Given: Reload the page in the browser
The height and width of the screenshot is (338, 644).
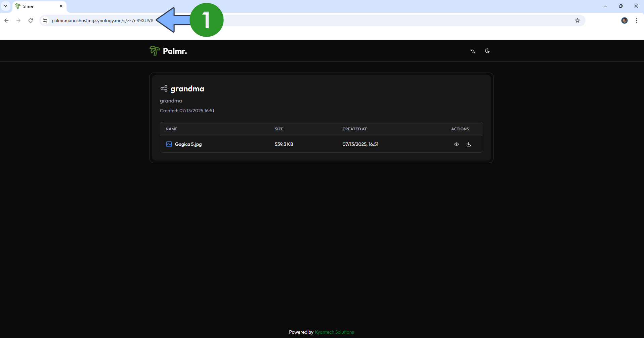Looking at the screenshot, I should (31, 20).
